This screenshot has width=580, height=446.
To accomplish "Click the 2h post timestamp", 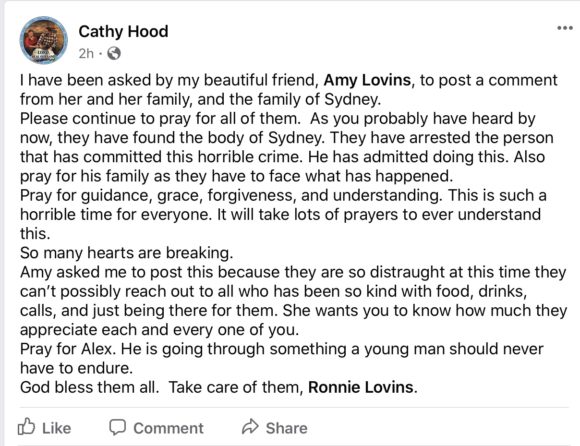I will [x=86, y=54].
